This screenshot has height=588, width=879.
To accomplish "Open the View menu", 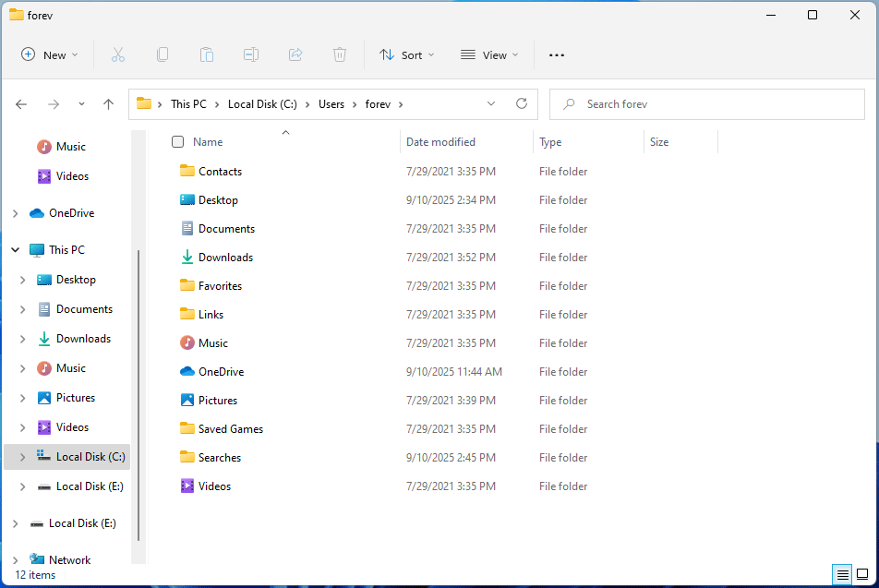I will point(489,55).
